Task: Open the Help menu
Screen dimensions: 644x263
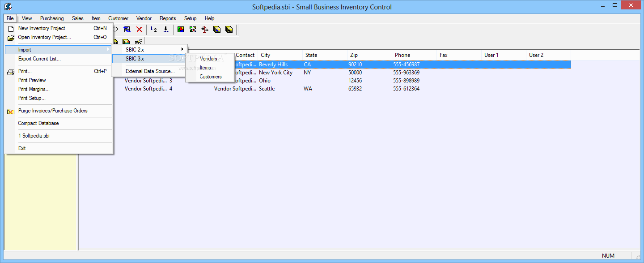Action: pos(210,18)
